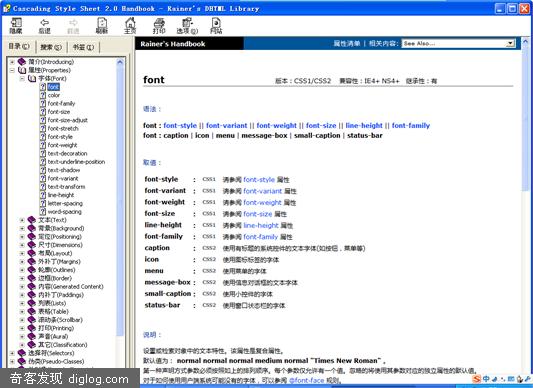
Task: Click the Layout book icon
Action: (x=32, y=253)
